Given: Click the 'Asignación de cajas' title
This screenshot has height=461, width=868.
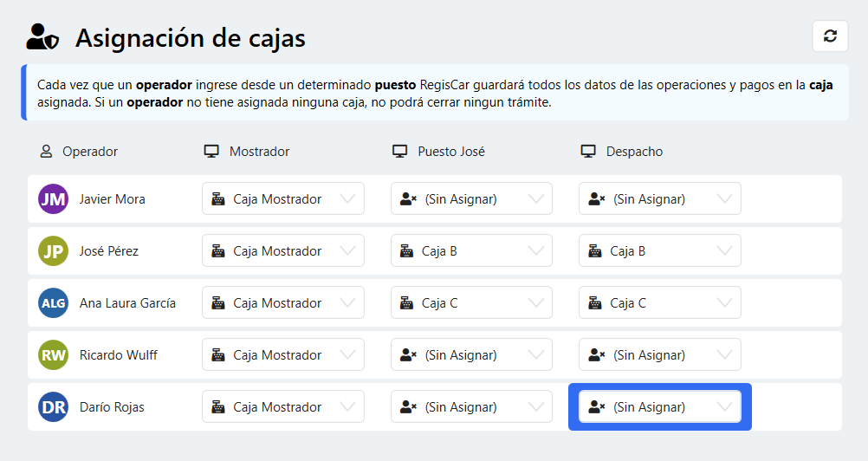Looking at the screenshot, I should (x=191, y=38).
